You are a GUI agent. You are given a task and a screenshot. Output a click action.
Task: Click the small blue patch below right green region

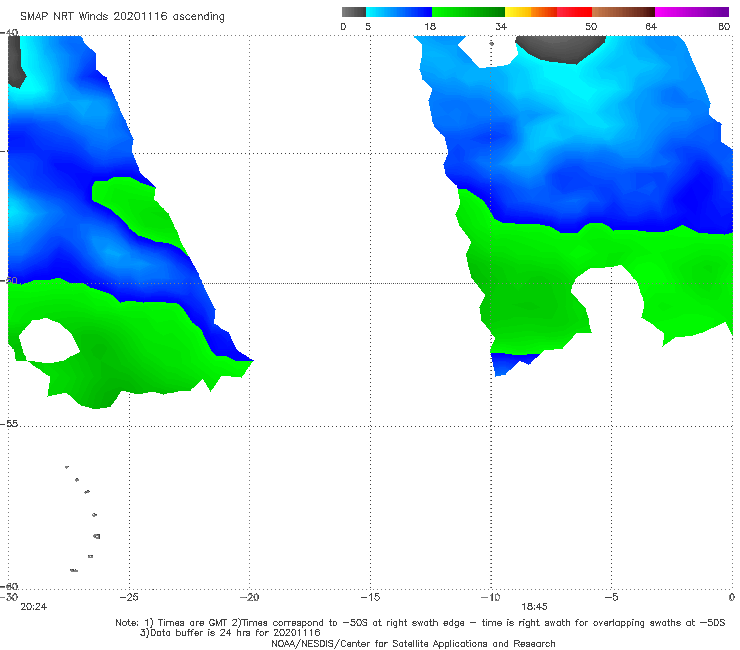click(512, 363)
